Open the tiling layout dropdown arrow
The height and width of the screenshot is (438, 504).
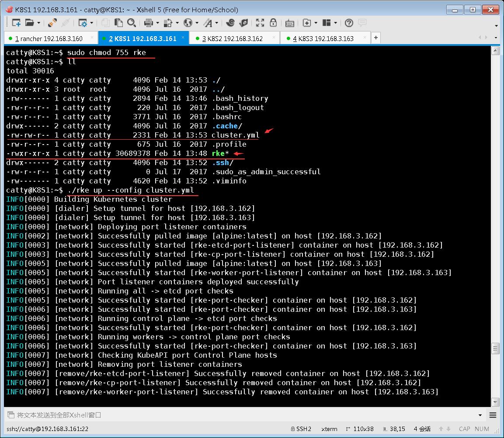336,23
